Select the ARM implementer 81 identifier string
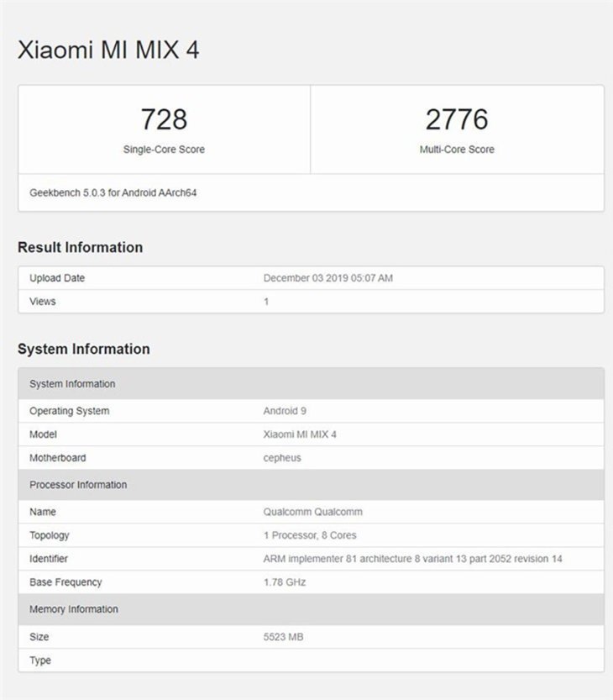The height and width of the screenshot is (700, 613). coord(412,559)
